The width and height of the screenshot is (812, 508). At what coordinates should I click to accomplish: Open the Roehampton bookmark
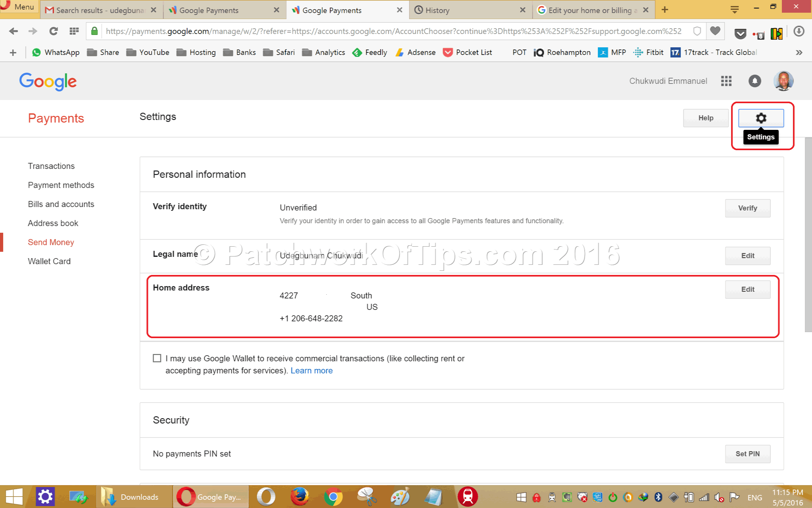click(562, 52)
